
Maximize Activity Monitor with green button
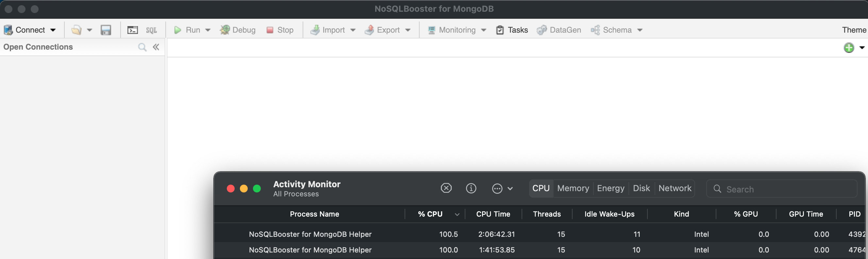pos(257,189)
